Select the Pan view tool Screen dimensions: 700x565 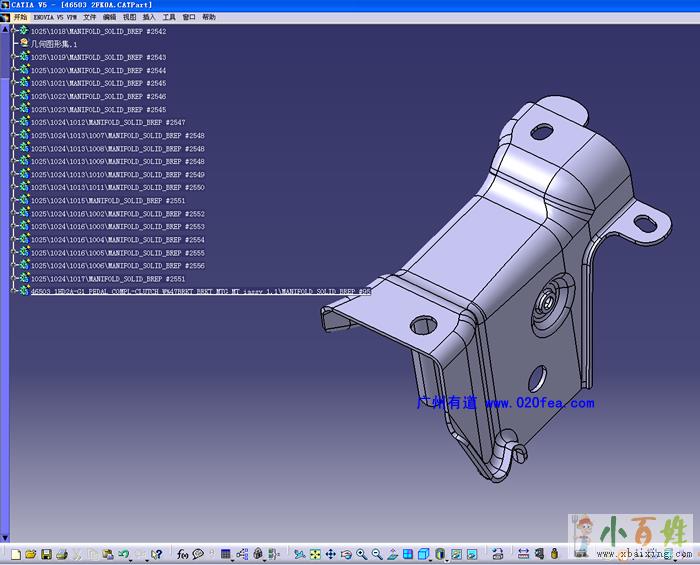pyautogui.click(x=330, y=554)
